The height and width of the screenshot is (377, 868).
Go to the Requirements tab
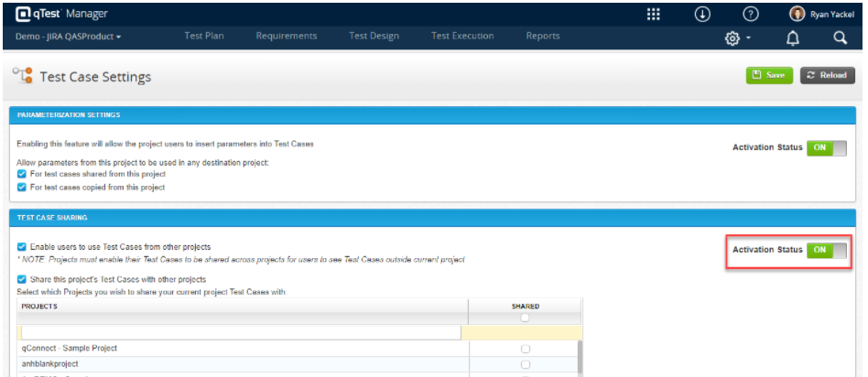pos(287,36)
